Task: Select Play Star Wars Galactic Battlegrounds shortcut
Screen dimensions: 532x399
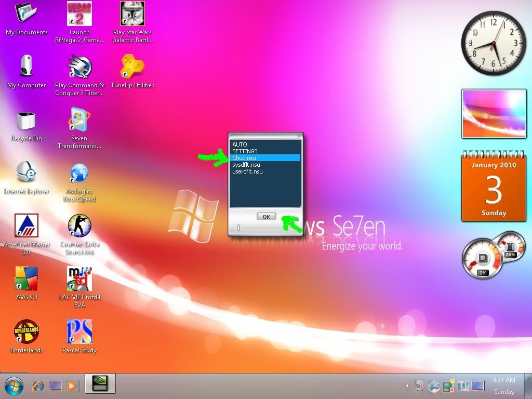Action: point(132,22)
